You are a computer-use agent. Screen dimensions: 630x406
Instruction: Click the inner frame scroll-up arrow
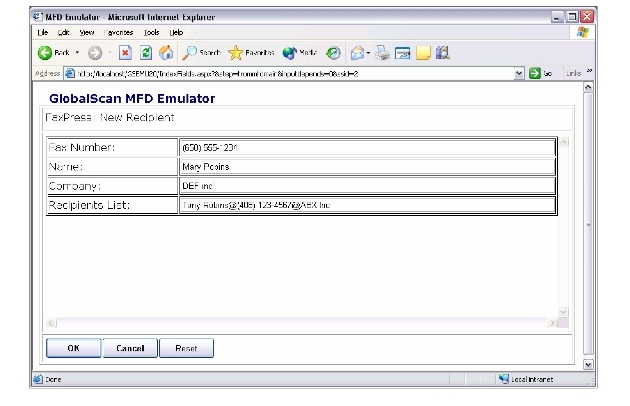tap(563, 142)
